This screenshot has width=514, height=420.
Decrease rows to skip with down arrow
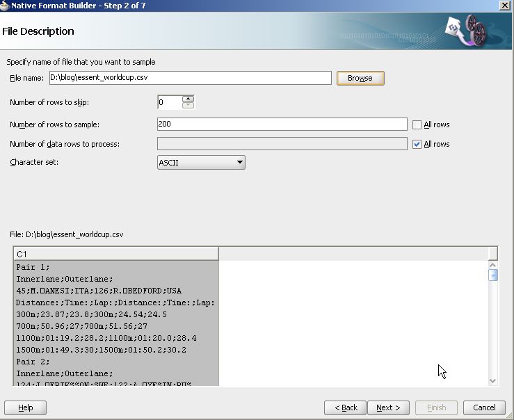(x=188, y=106)
